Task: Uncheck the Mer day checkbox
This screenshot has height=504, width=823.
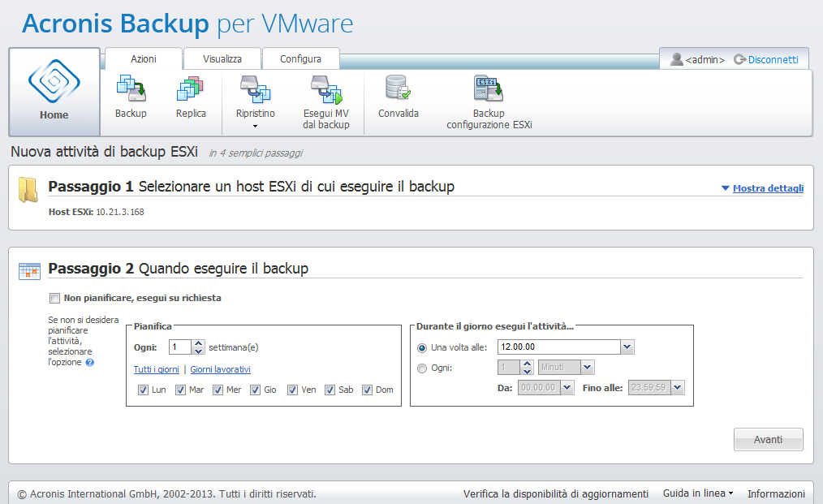Action: click(218, 390)
